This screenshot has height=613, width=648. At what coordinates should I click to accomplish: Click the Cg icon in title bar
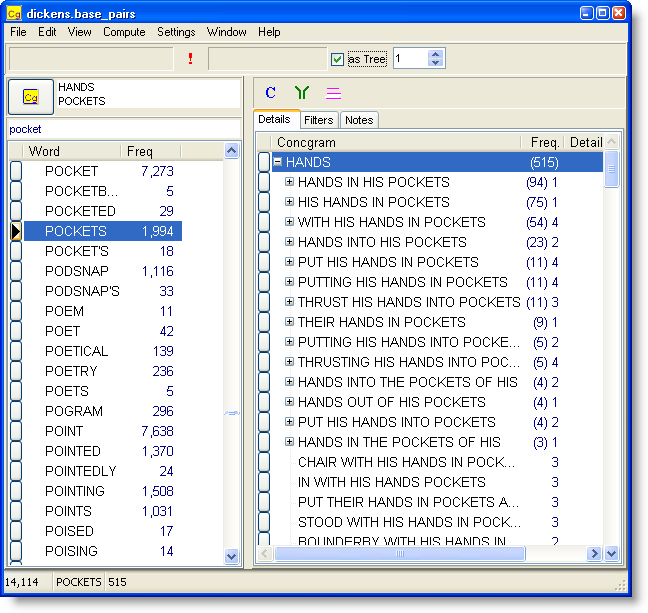14,14
